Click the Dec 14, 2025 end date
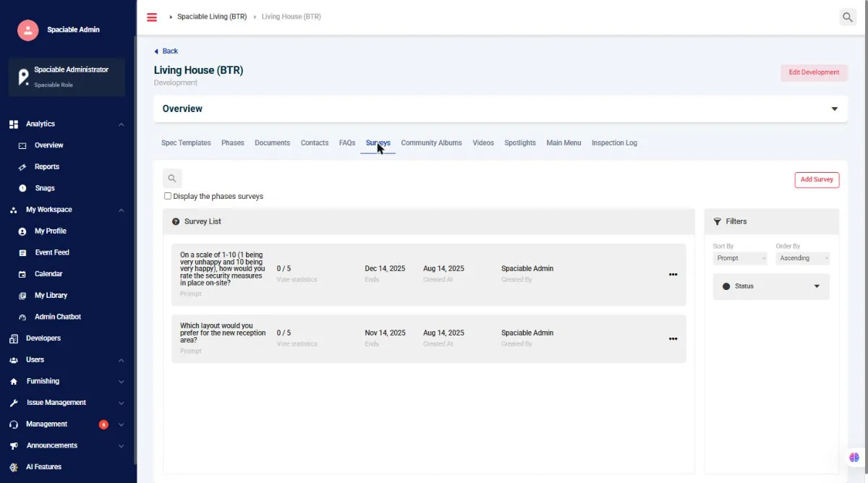This screenshot has width=868, height=483. 385,269
